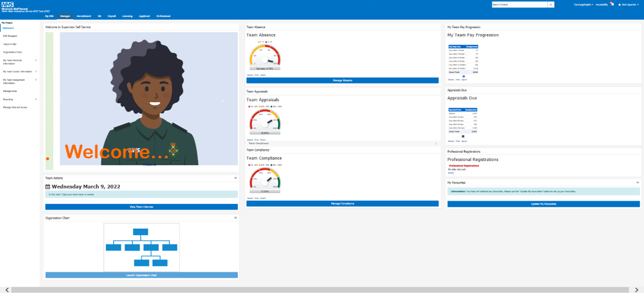The height and width of the screenshot is (293, 644).
Task: Click the left arrow of horizontal scrollbar
Action: point(7,290)
